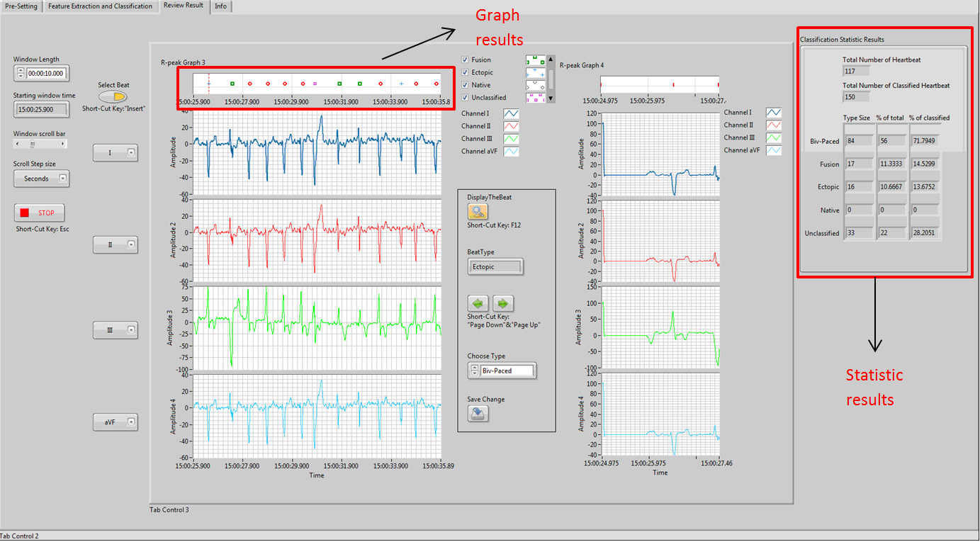Click Channel I legend icon of Graph 4
Image resolution: width=980 pixels, height=542 pixels.
pyautogui.click(x=774, y=113)
